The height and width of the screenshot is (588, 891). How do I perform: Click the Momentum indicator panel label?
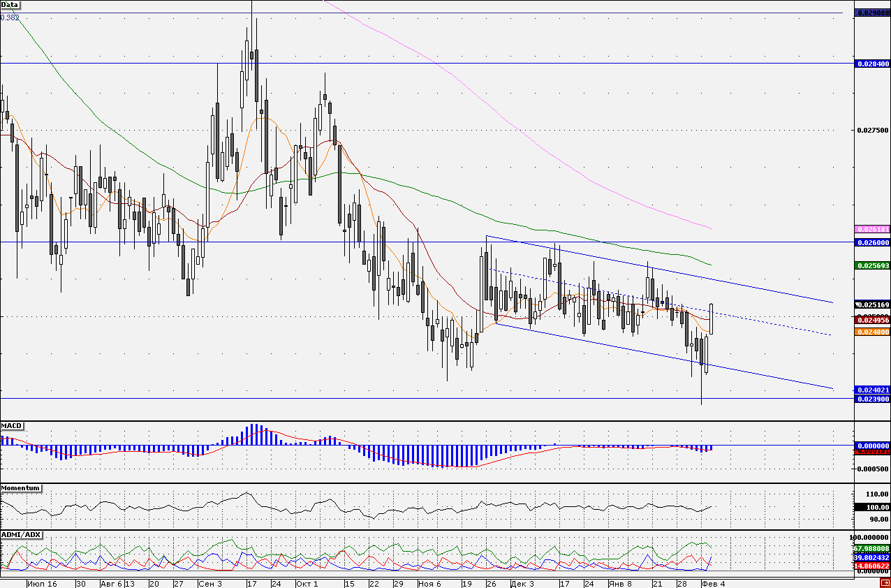(x=20, y=487)
